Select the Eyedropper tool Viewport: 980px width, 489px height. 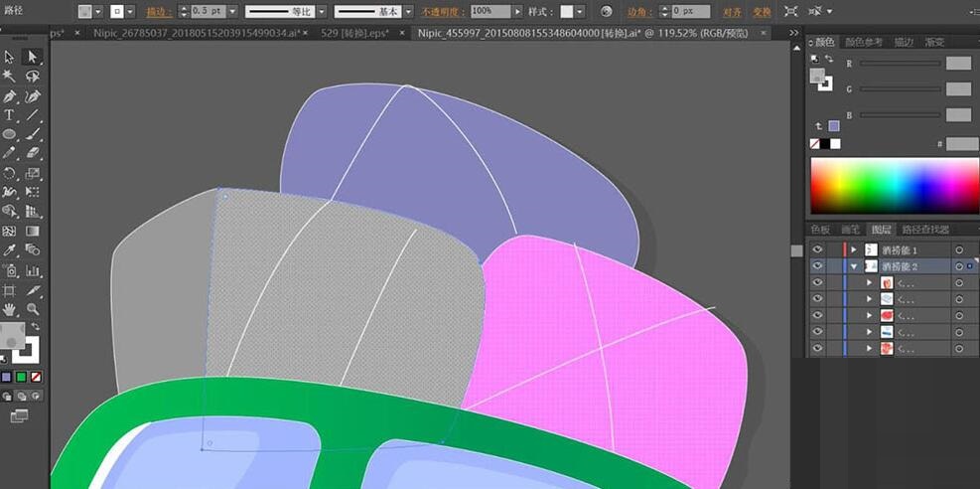click(x=10, y=250)
